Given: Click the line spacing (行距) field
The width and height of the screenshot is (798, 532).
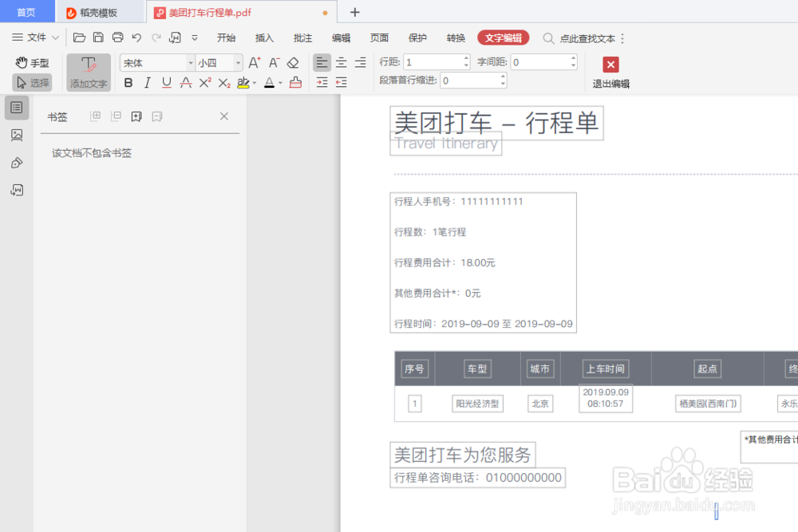Looking at the screenshot, I should 437,62.
